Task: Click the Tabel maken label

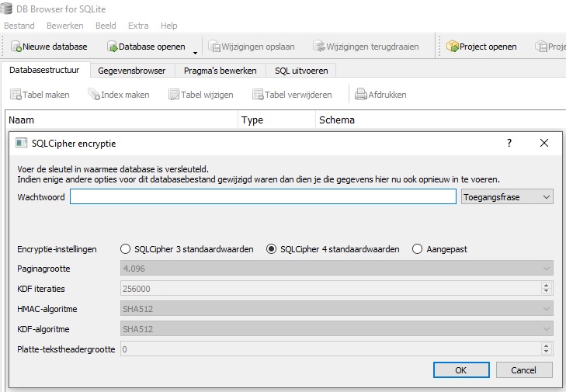Action: [46, 95]
